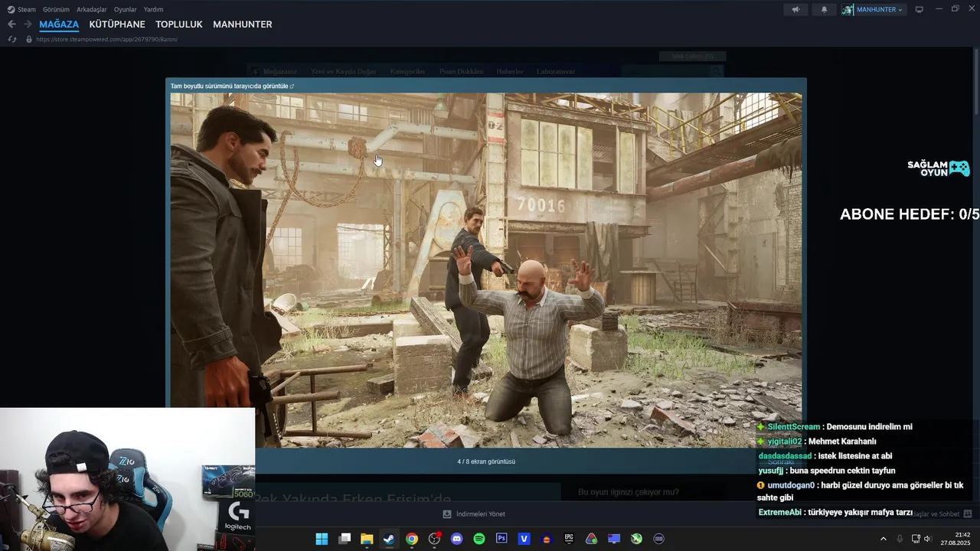The image size is (980, 551).
Task: Open the blue V app in taskbar
Action: point(524,539)
